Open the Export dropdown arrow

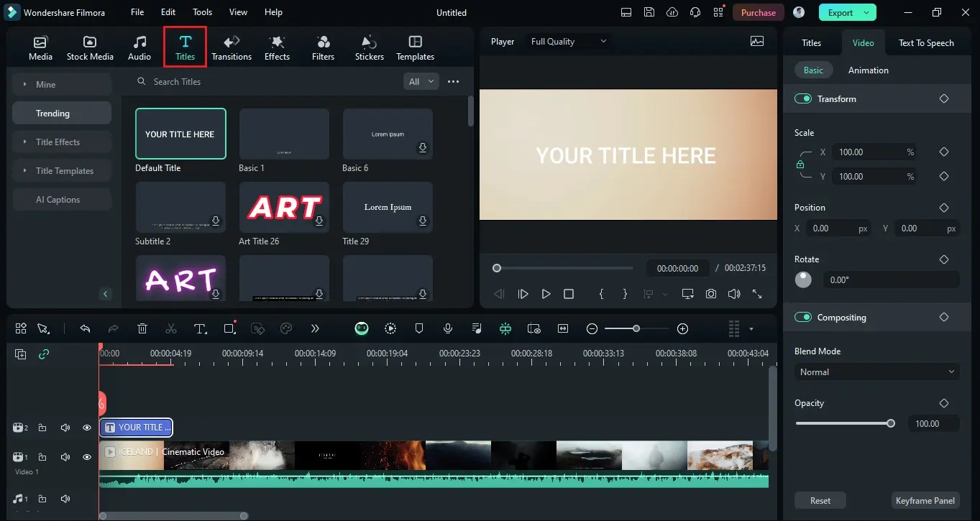[x=866, y=12]
